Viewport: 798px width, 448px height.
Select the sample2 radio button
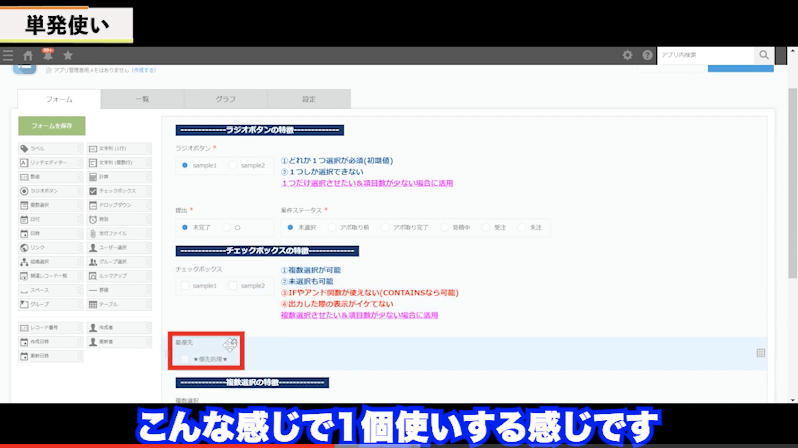[x=233, y=165]
